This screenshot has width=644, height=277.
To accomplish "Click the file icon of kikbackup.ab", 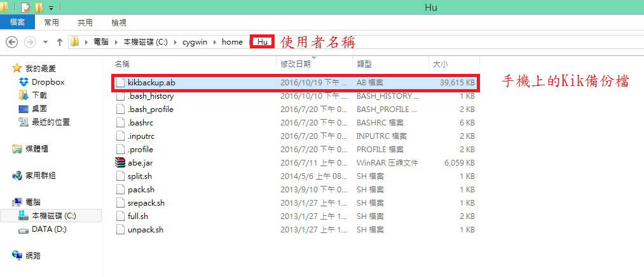I will pyautogui.click(x=120, y=83).
